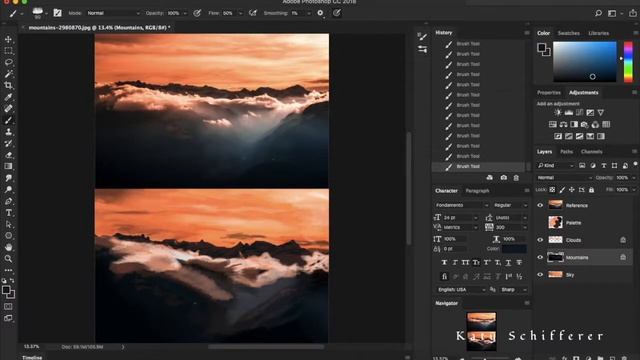Switch to the Paths tab
The height and width of the screenshot is (360, 640).
point(566,152)
